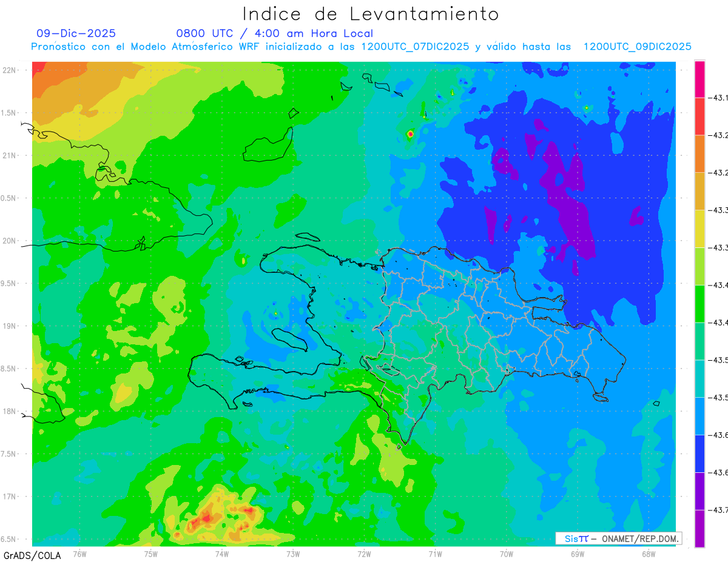The height and width of the screenshot is (562, 728).
Task: Click the 68W longitude label
Action: coord(649,554)
